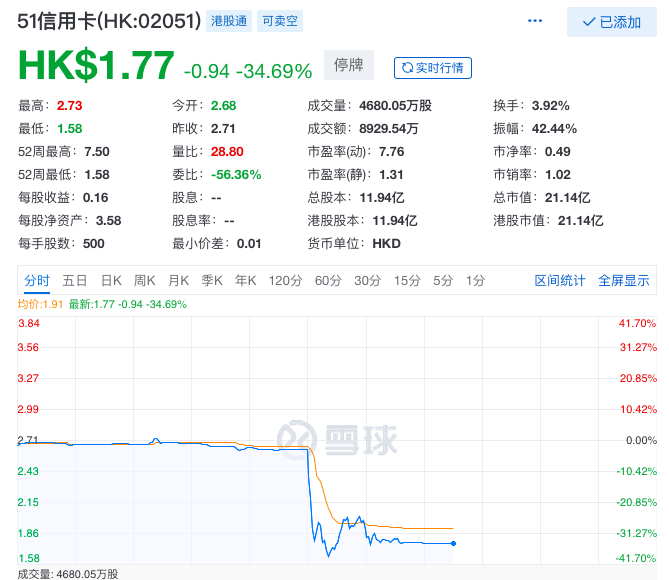Click the 振幅 value 42.44%
The image size is (669, 580).
[554, 128]
